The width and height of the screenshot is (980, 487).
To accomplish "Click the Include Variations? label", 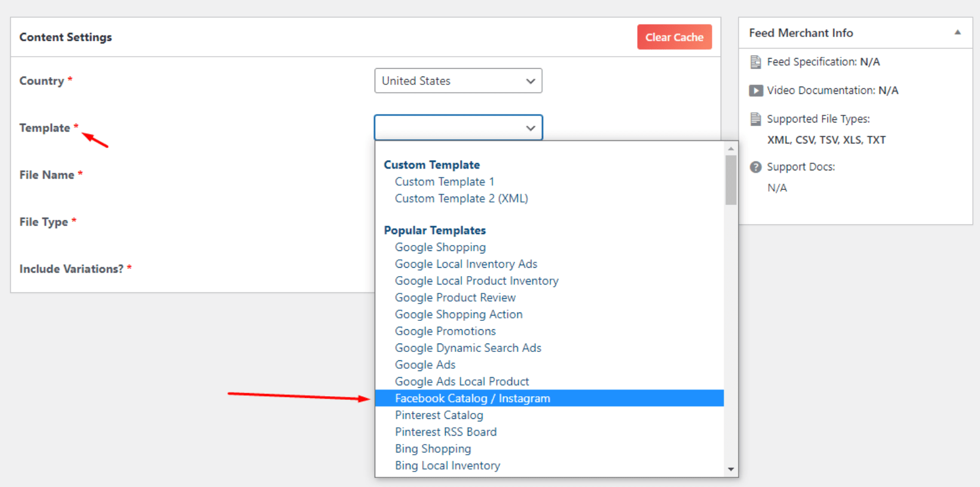I will pos(71,269).
